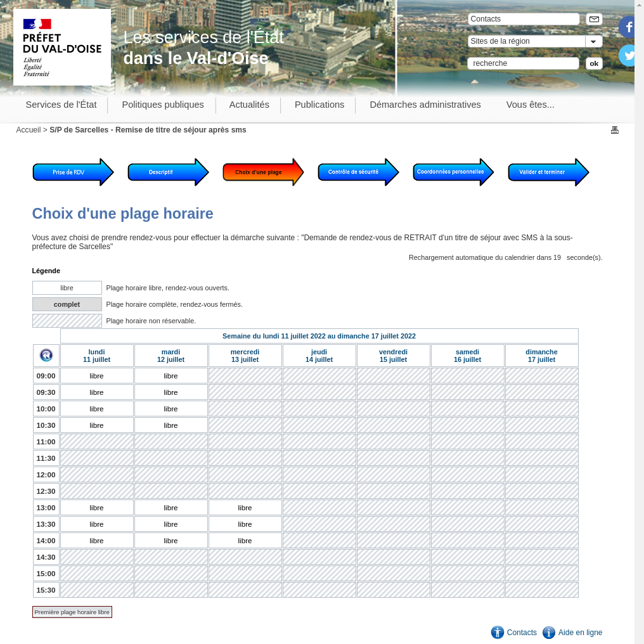This screenshot has height=644, width=644.
Task: Select libre slot mardi 09:30
Action: tap(171, 392)
